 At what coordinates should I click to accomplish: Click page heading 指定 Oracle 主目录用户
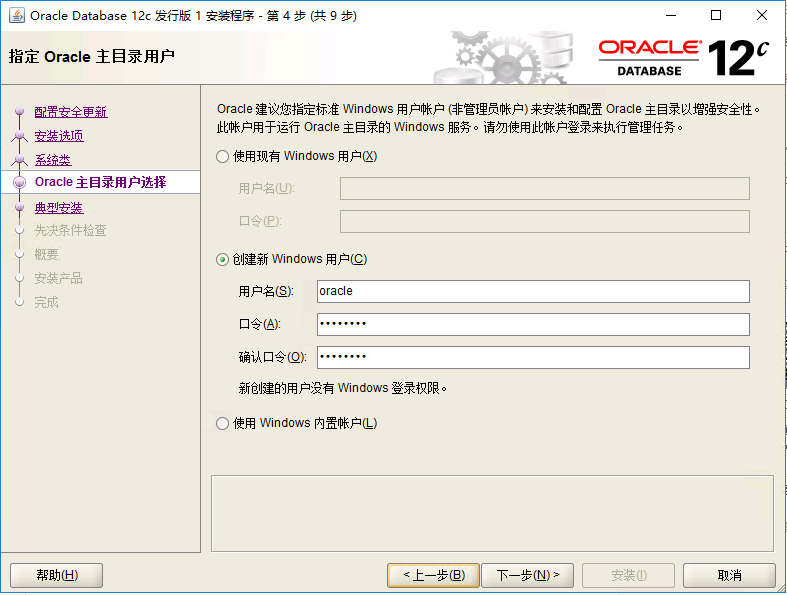point(91,56)
